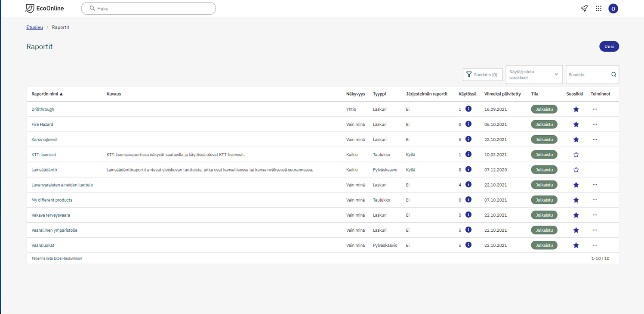The image size is (644, 314).
Task: Open actions menu for Karsinogeenit
Action: point(595,140)
